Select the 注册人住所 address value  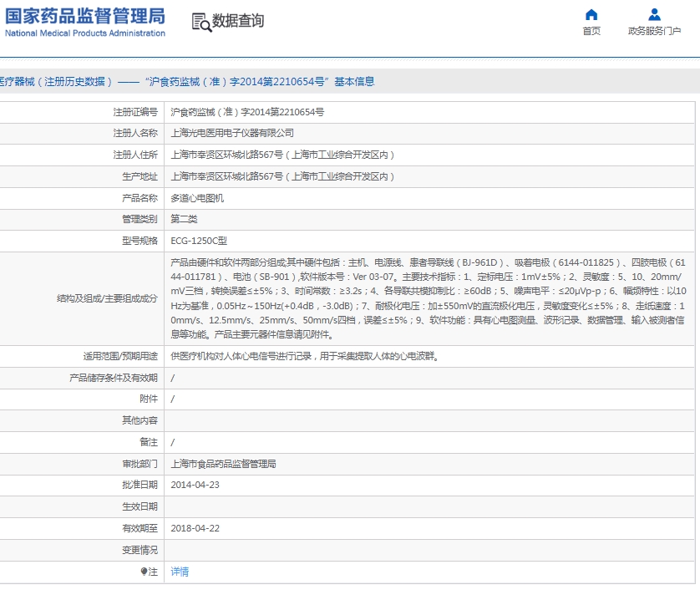[282, 155]
